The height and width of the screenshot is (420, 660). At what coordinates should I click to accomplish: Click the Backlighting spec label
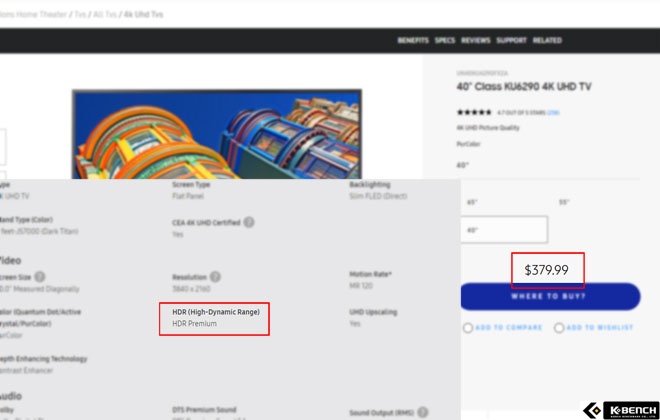(x=370, y=184)
